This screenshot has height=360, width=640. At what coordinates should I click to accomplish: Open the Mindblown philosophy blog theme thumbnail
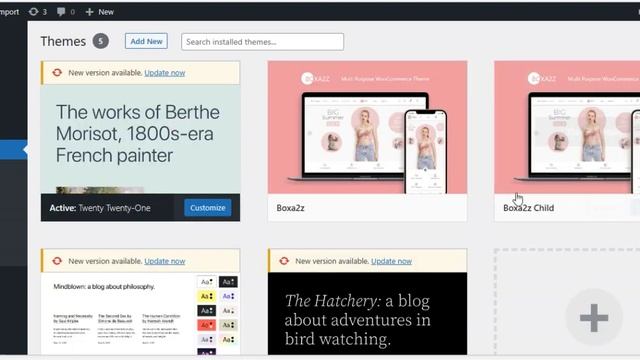(x=140, y=313)
